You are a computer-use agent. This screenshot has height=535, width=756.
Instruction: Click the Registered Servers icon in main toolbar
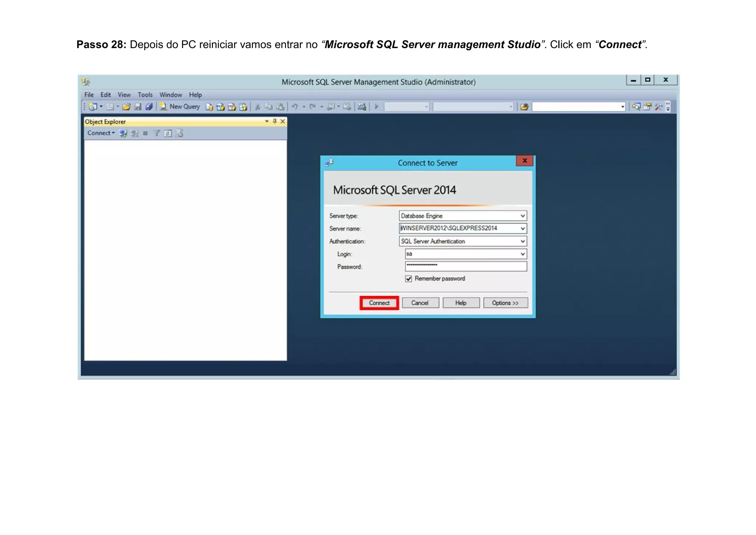pos(636,107)
